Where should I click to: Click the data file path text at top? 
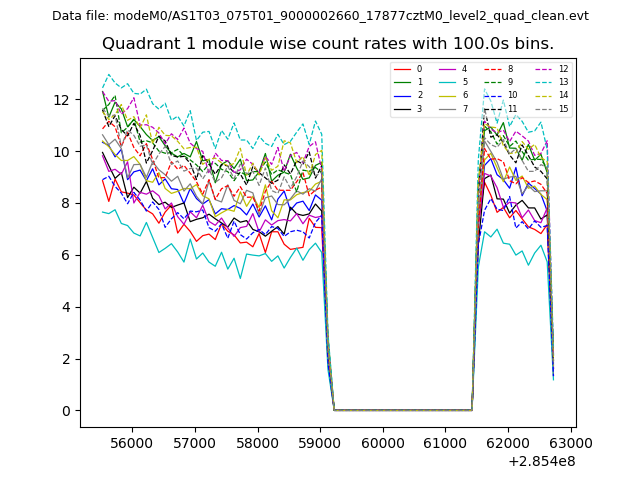tap(320, 16)
